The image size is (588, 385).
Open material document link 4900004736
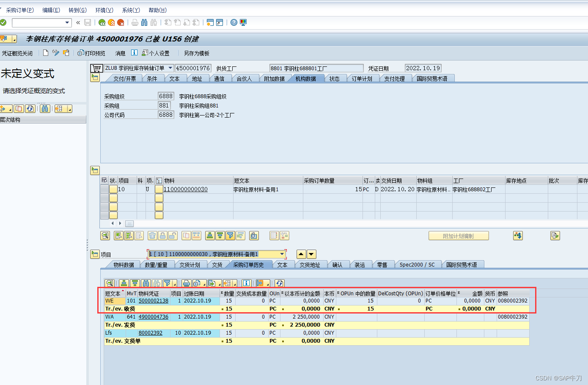coord(154,317)
